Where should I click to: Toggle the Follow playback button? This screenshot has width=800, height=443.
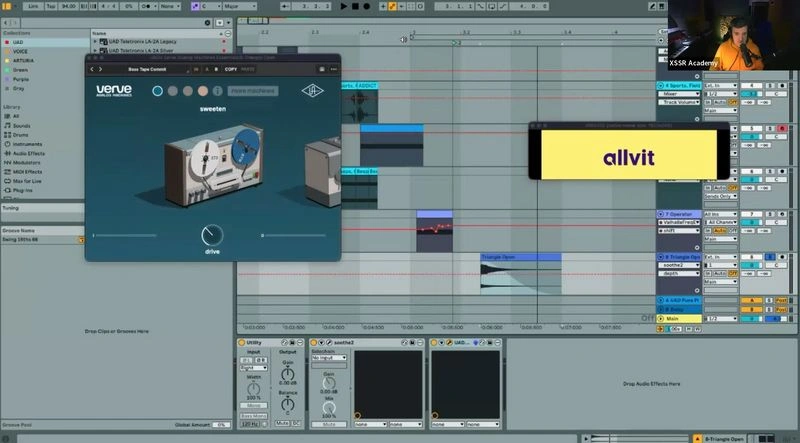coord(286,6)
